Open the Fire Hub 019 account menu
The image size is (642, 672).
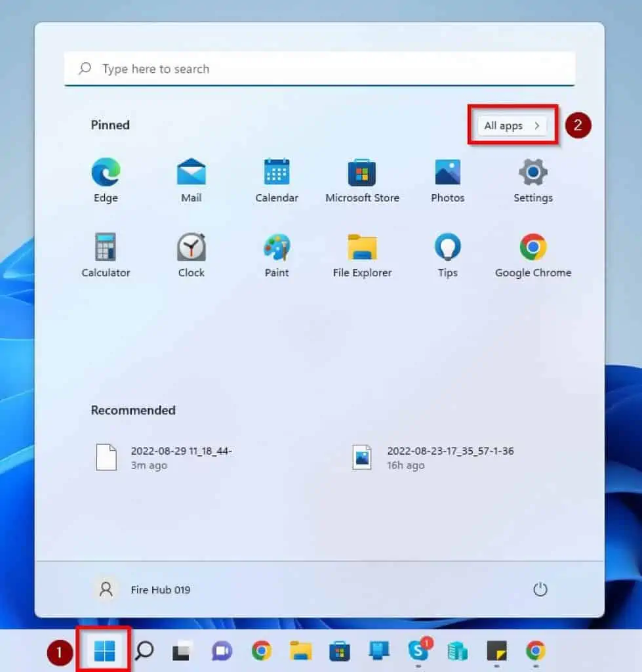pyautogui.click(x=142, y=589)
